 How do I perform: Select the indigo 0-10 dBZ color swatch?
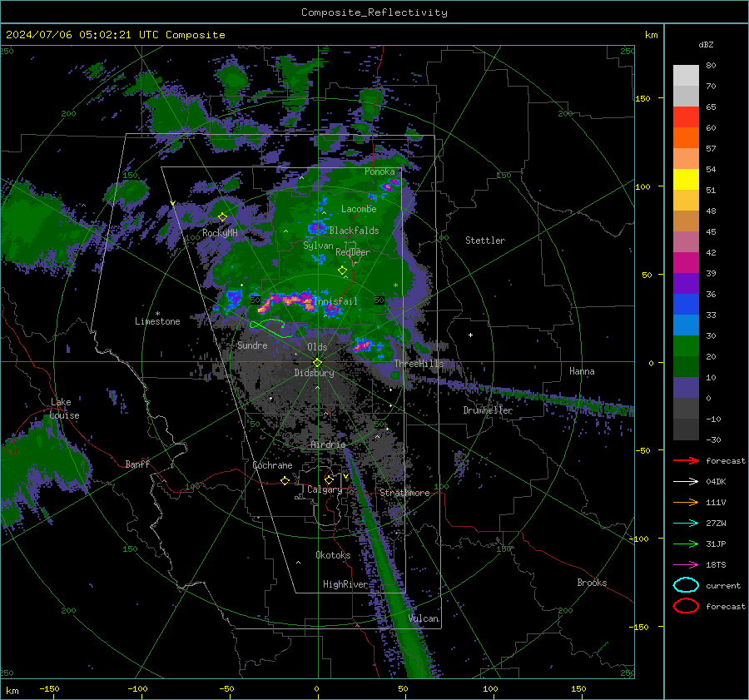[686, 388]
